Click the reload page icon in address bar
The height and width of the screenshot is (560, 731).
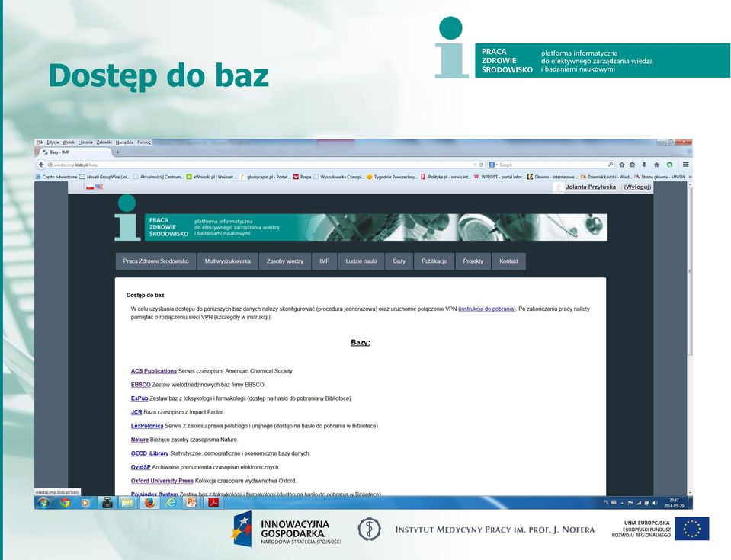[481, 165]
